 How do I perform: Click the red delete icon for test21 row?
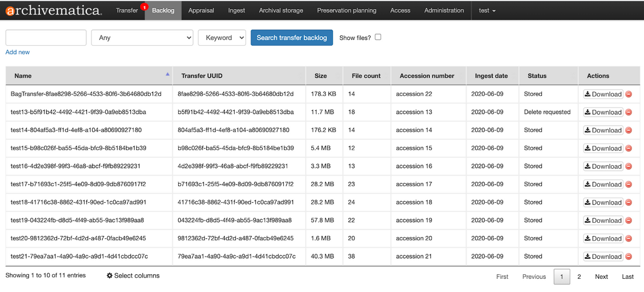coord(629,257)
